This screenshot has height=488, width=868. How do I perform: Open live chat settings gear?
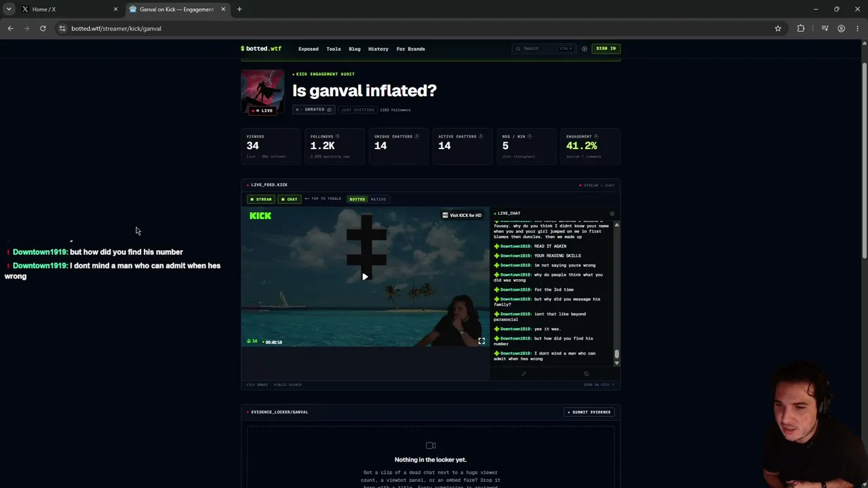(x=612, y=213)
